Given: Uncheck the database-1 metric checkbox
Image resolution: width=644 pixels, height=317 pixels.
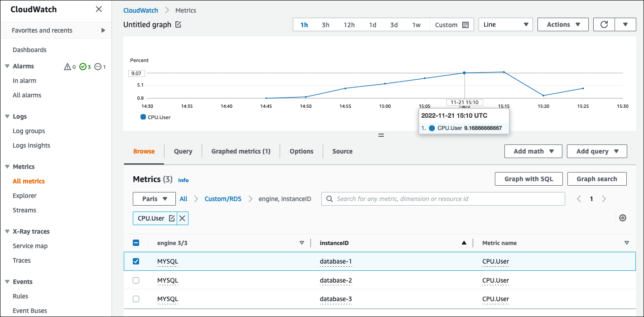Looking at the screenshot, I should [136, 261].
